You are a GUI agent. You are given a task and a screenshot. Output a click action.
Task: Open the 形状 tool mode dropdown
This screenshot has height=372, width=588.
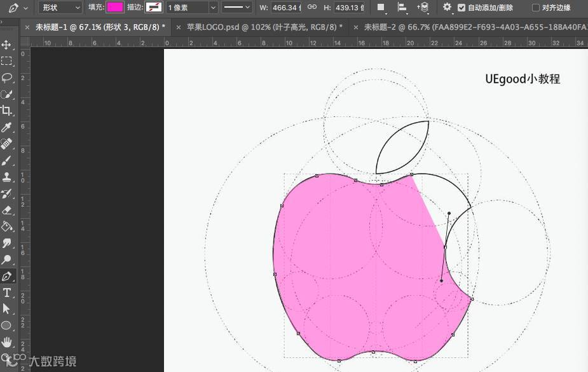coord(60,8)
